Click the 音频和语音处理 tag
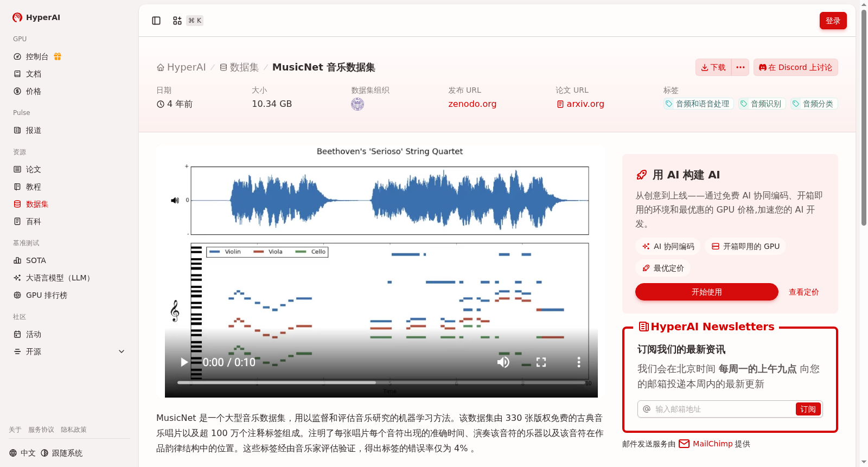The height and width of the screenshot is (467, 868). [698, 104]
